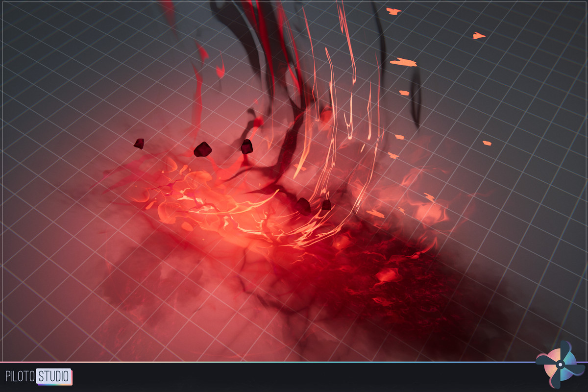Click the STUDIO badge in the watermark
Viewport: 588px width, 392px height.
pos(53,375)
